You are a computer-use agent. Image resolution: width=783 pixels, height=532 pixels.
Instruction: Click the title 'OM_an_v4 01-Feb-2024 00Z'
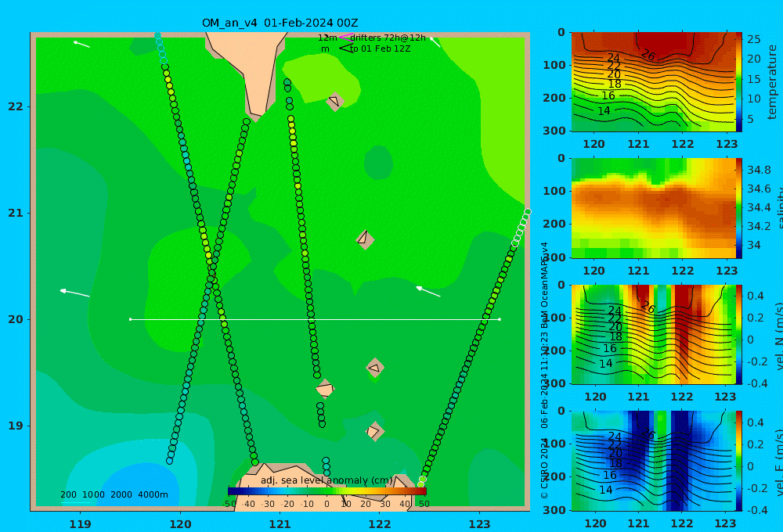pyautogui.click(x=280, y=23)
